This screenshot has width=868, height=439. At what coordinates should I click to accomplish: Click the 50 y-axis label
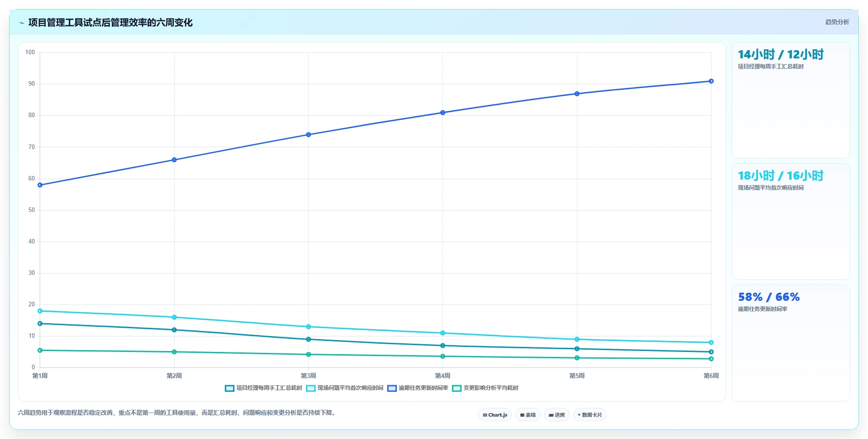(x=31, y=210)
